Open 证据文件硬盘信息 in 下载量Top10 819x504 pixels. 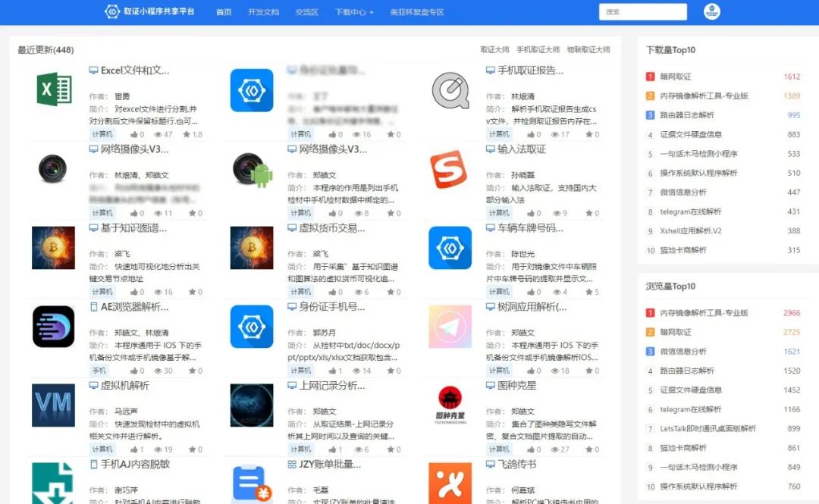coord(691,134)
